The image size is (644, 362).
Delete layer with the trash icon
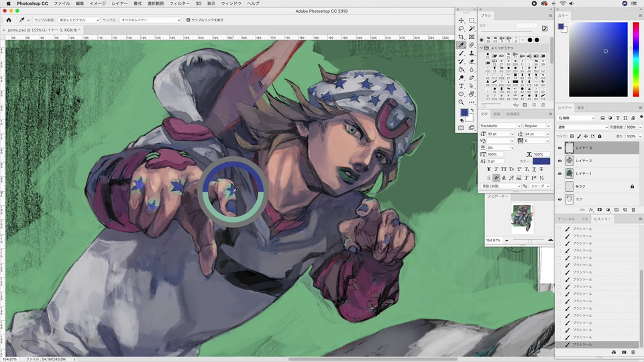633,210
